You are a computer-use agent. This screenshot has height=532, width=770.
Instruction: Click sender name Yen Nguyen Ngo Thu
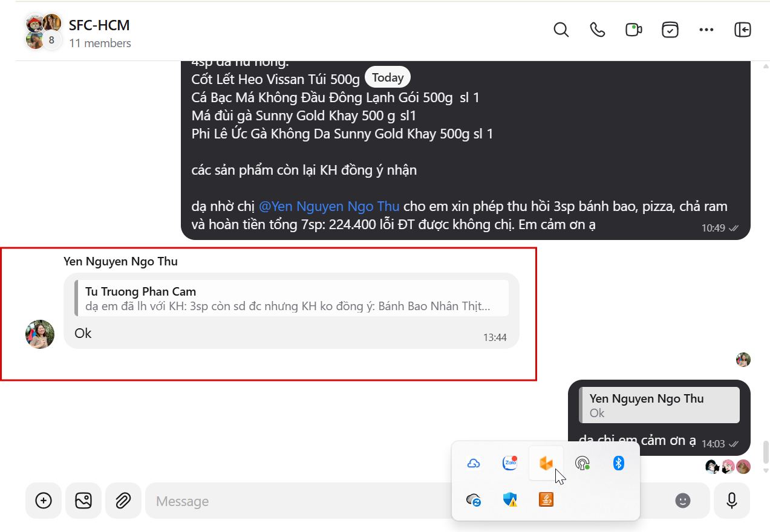coord(120,261)
